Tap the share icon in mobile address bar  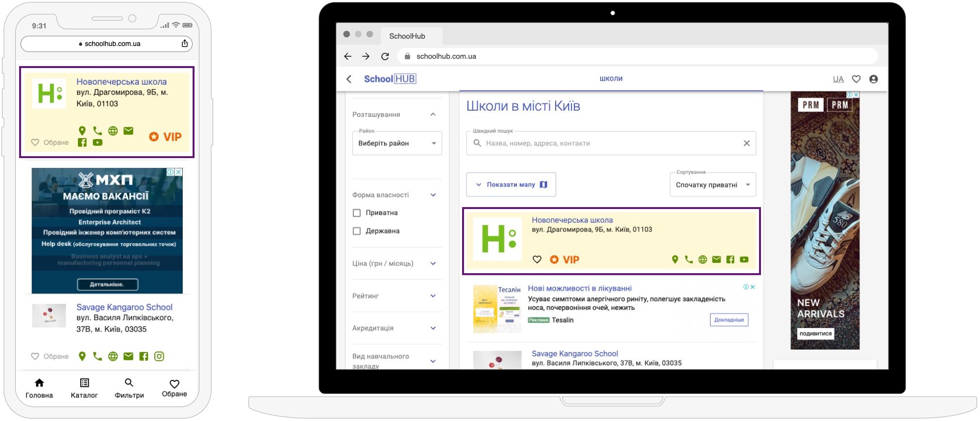pyautogui.click(x=185, y=44)
